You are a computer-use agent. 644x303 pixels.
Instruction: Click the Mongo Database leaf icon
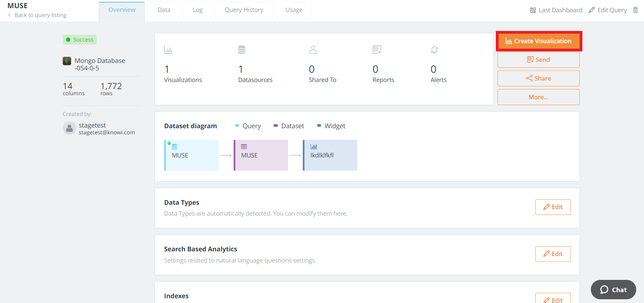[x=67, y=61]
